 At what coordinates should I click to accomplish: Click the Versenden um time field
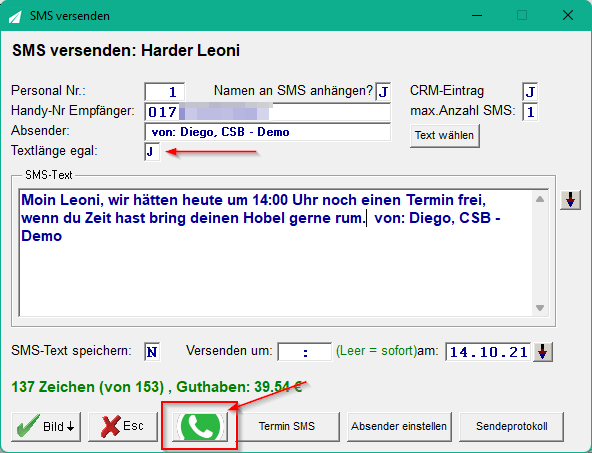click(x=305, y=352)
